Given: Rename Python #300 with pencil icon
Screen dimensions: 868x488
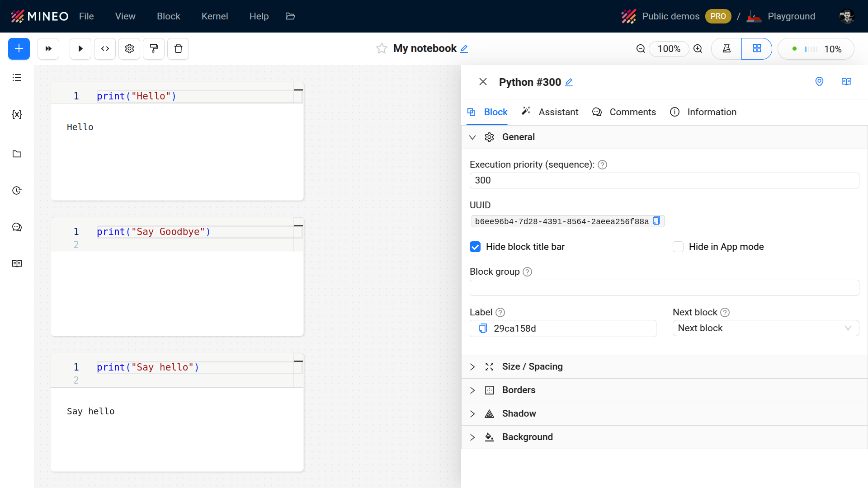Looking at the screenshot, I should pyautogui.click(x=569, y=82).
